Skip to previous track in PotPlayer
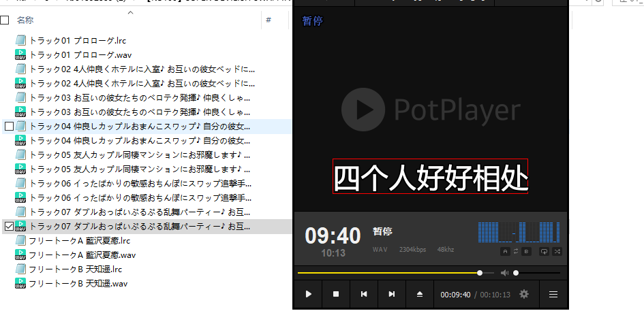The height and width of the screenshot is (328, 644). tap(364, 294)
